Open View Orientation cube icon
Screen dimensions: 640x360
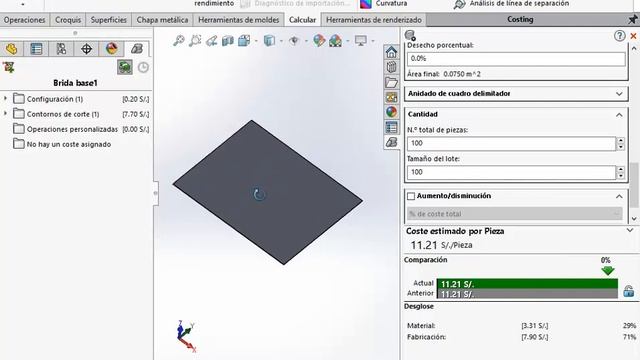click(244, 40)
